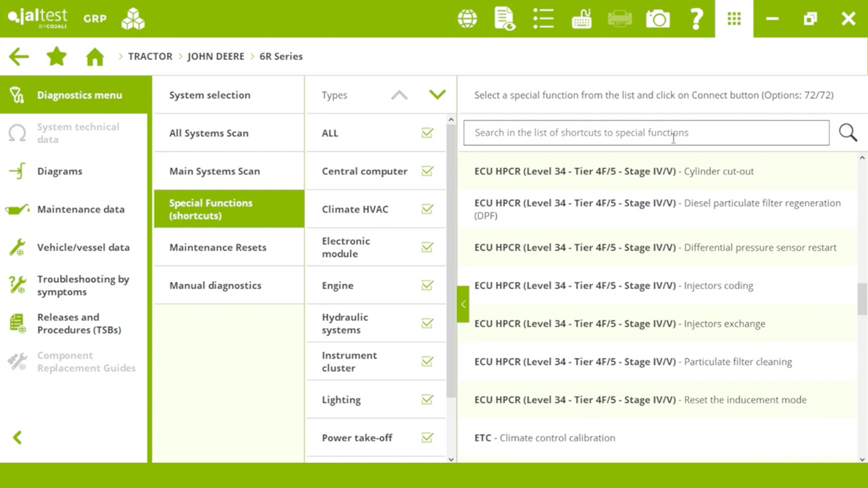Click the globe icon in top toolbar
868x488 pixels.
pos(467,19)
